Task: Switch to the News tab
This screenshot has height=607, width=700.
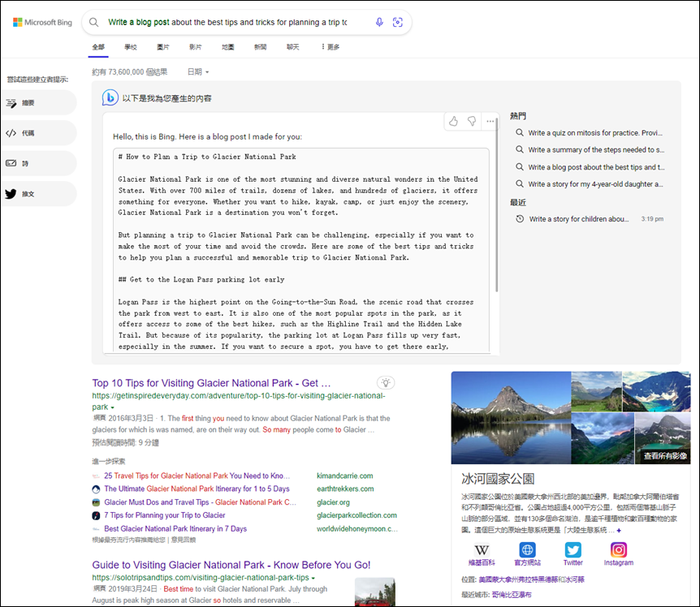Action: tap(261, 47)
